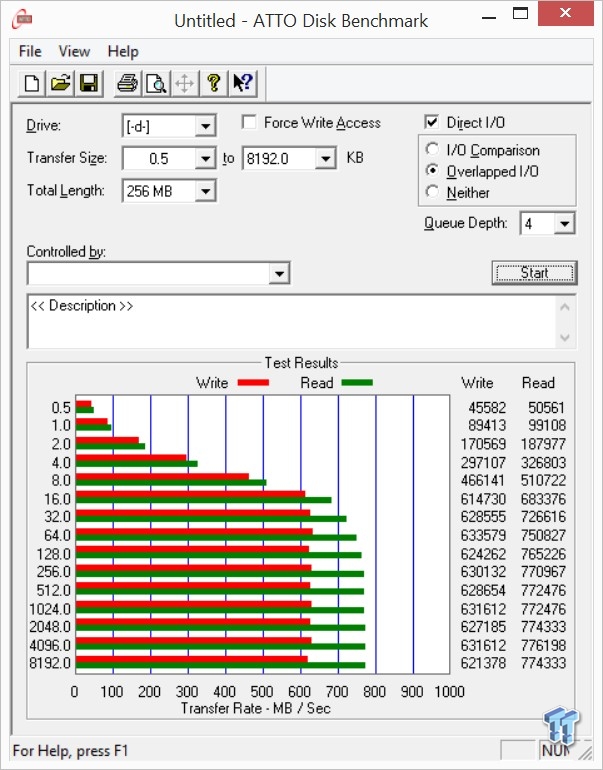Screen dimensions: 603x770
Task: Choose the Neither radio option
Action: pos(432,192)
